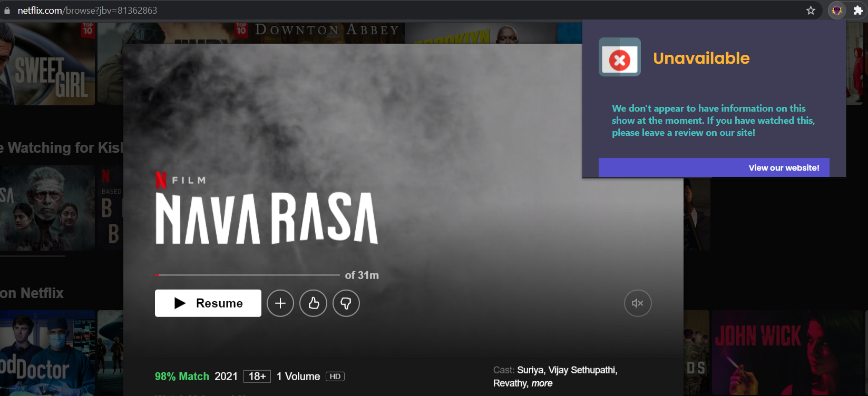Viewport: 868px width, 396px height.
Task: Resume playing Nava Rasa
Action: click(x=208, y=303)
